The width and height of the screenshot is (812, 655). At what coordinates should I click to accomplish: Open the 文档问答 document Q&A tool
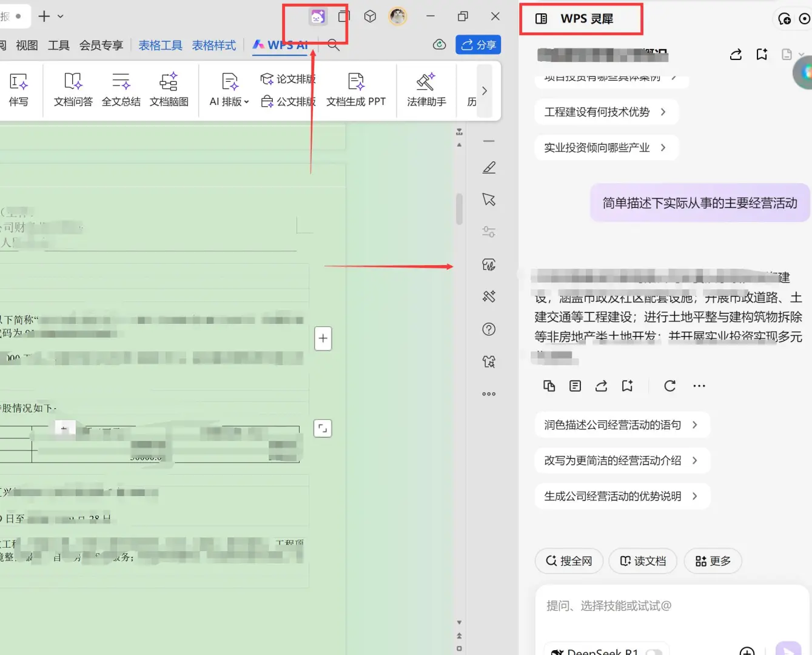coord(72,89)
